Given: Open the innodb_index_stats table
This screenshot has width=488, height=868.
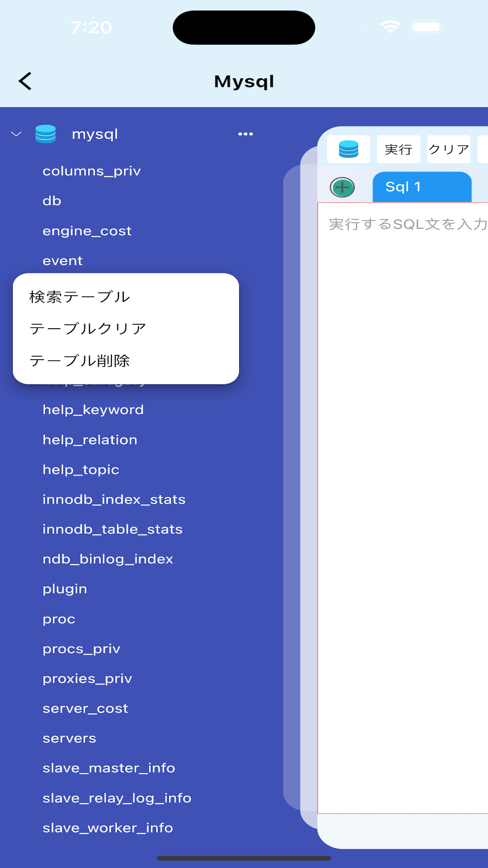Looking at the screenshot, I should (114, 499).
